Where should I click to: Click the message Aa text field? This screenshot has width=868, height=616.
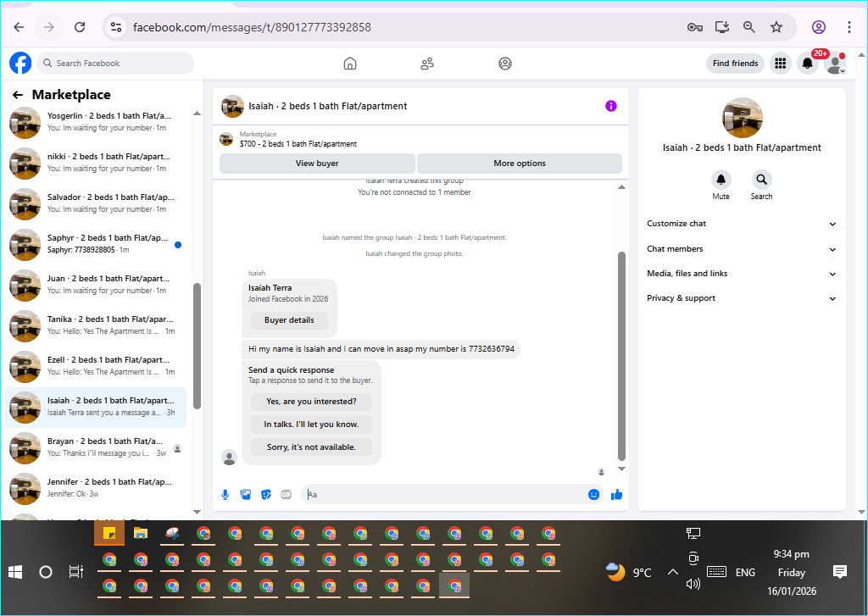click(x=444, y=494)
